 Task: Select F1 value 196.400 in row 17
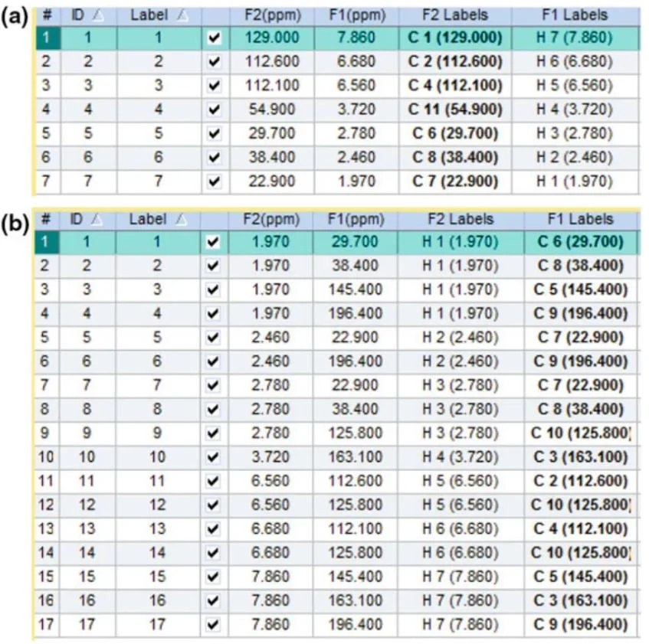(x=356, y=624)
